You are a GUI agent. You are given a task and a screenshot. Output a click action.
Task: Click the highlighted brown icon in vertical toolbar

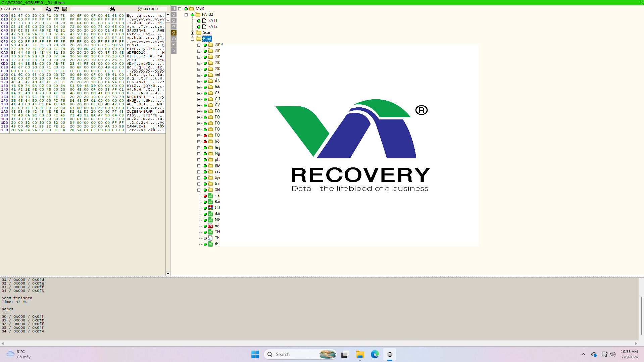(174, 33)
